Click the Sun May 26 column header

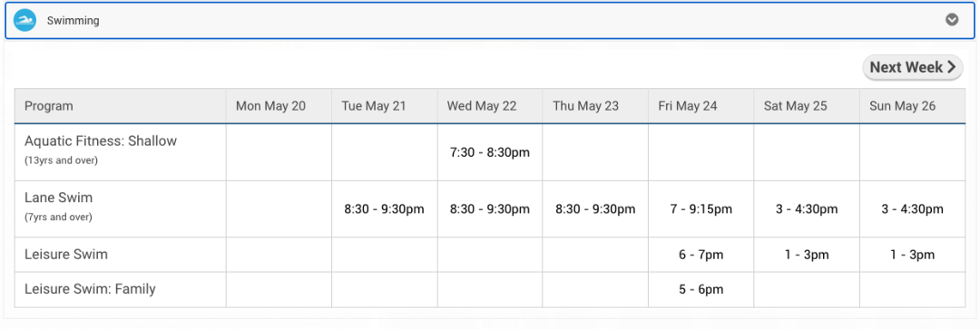click(x=903, y=106)
